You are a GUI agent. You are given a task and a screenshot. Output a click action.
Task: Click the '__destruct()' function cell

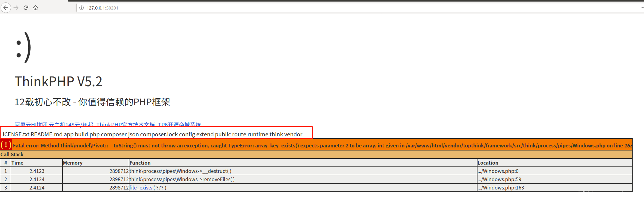[x=303, y=171]
